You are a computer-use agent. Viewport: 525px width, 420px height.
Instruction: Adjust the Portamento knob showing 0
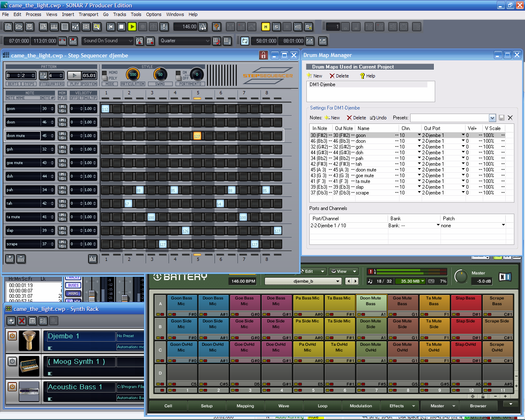click(x=197, y=75)
